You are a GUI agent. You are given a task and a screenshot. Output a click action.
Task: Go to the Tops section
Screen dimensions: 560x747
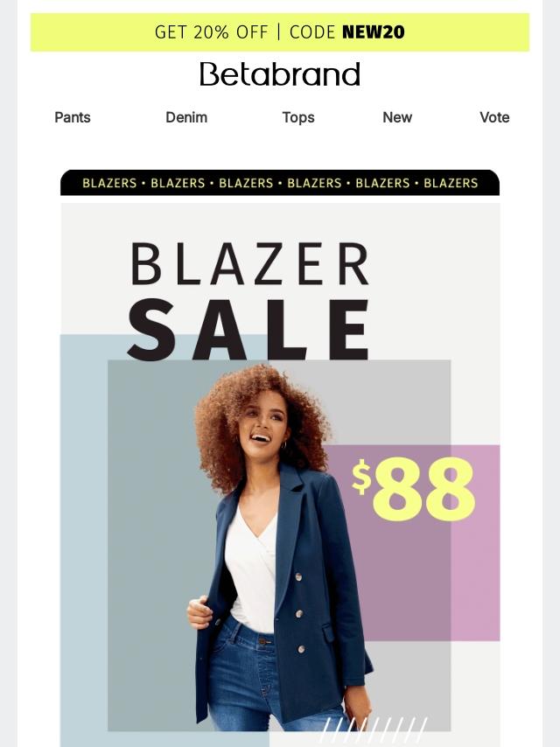pos(298,118)
